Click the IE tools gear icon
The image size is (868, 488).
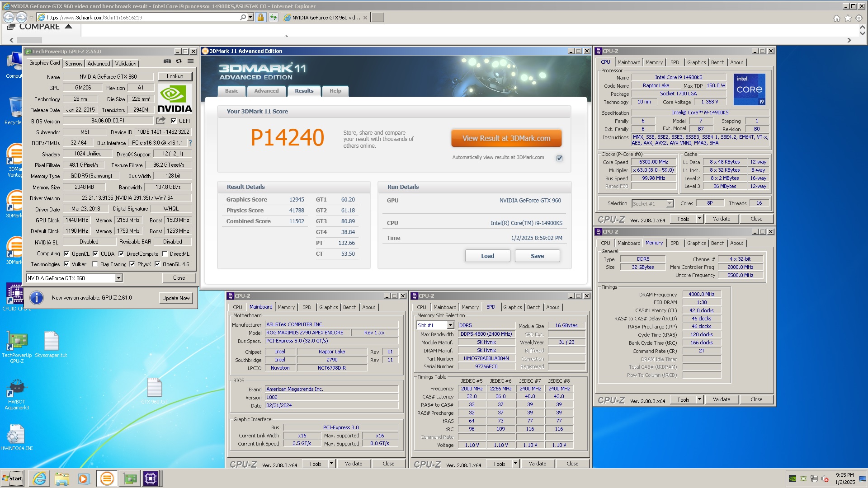859,18
